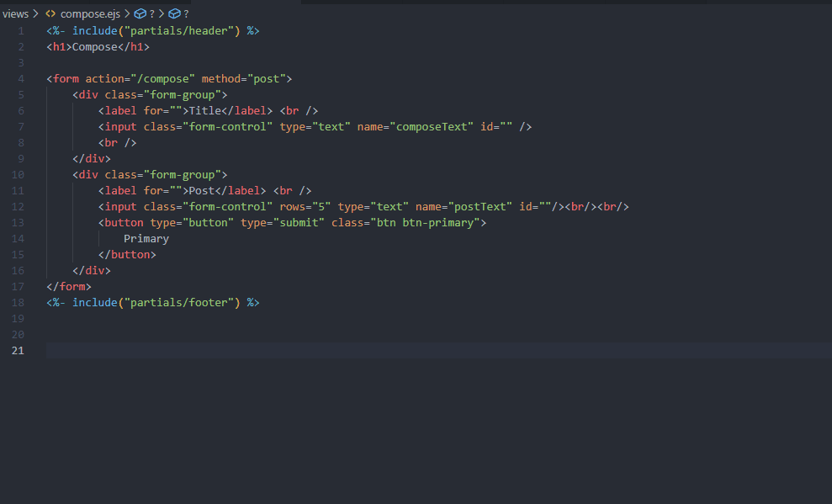The image size is (832, 504).
Task: Place cursor in "partials/header" string
Action: (179, 31)
